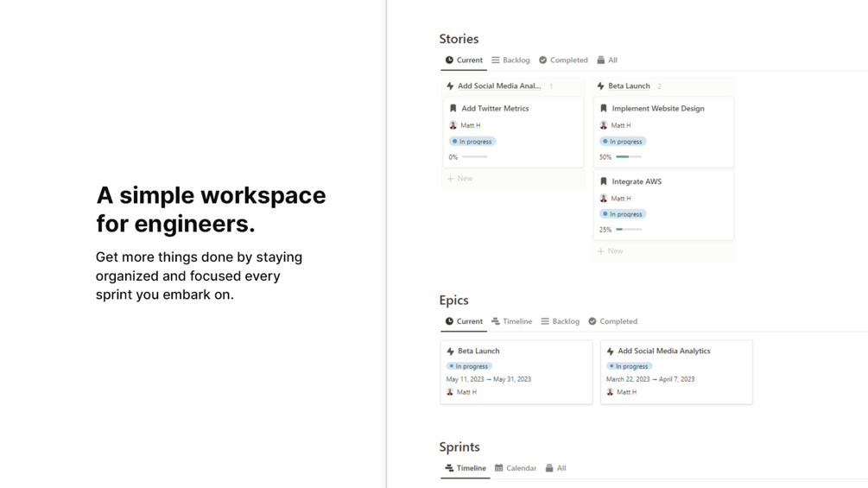This screenshot has height=488, width=868.
Task: Click the lightning icon on Beta Launch epic card
Action: pyautogui.click(x=450, y=352)
